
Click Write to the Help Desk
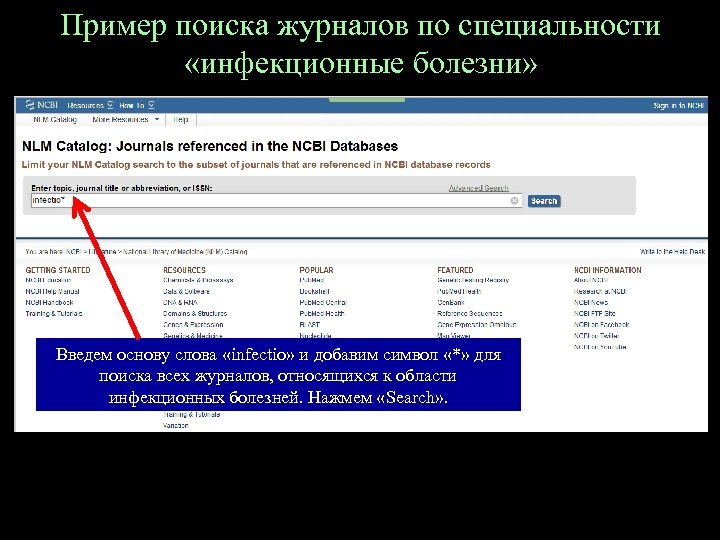(672, 252)
